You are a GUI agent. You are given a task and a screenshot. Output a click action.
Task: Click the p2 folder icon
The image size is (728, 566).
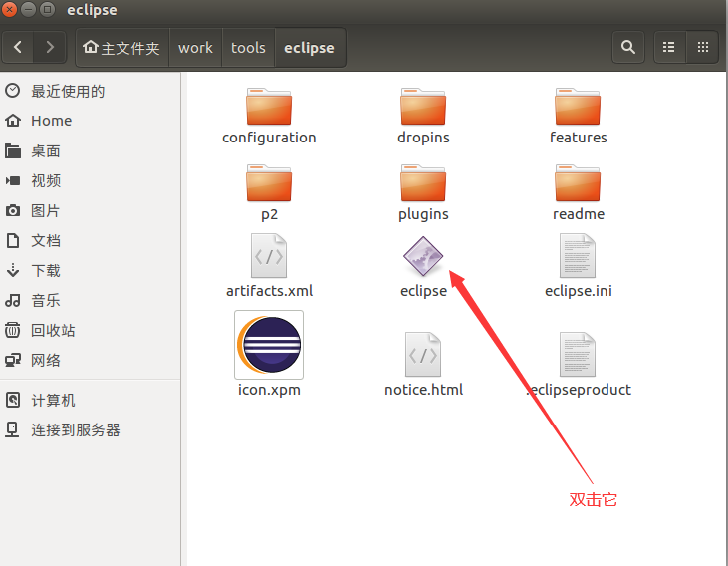(269, 183)
